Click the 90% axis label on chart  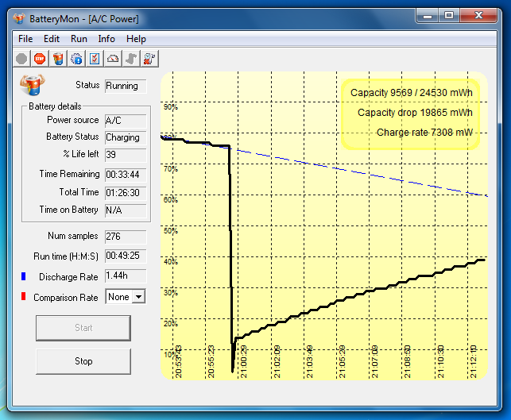170,107
